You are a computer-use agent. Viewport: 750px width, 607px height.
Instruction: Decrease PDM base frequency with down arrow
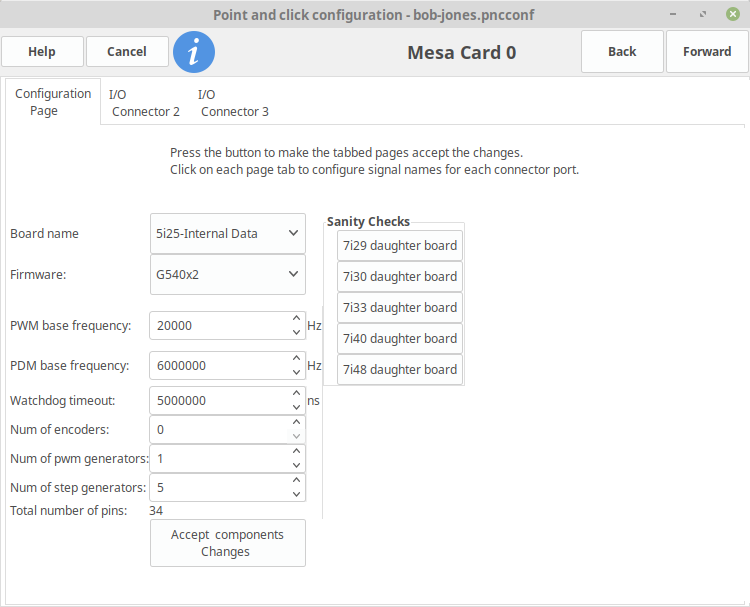pos(297,372)
